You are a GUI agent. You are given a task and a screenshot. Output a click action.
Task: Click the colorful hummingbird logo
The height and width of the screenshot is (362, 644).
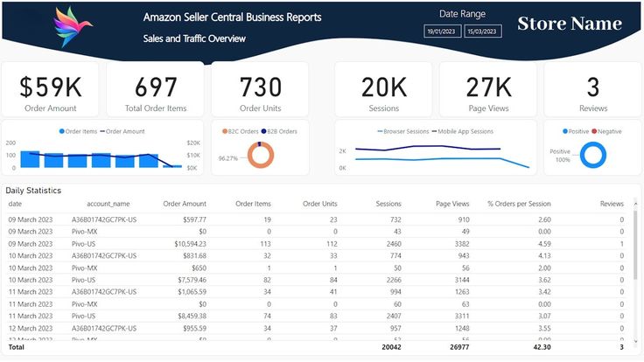click(73, 27)
